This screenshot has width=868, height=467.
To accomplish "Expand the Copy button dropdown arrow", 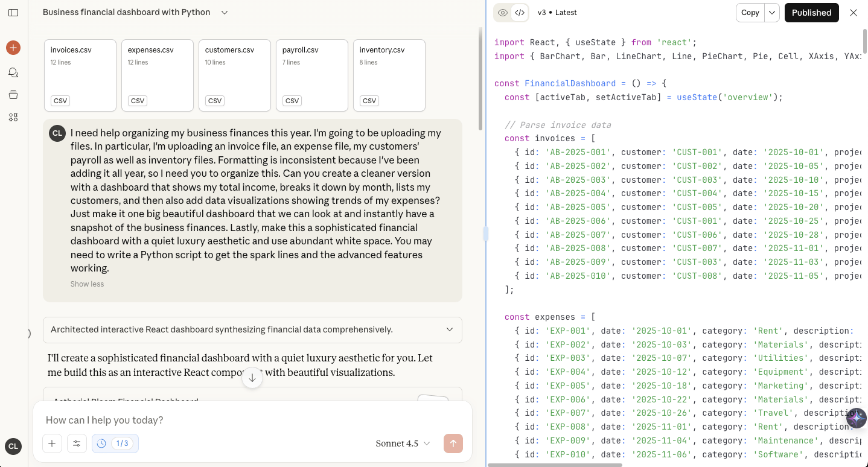I will [x=772, y=13].
